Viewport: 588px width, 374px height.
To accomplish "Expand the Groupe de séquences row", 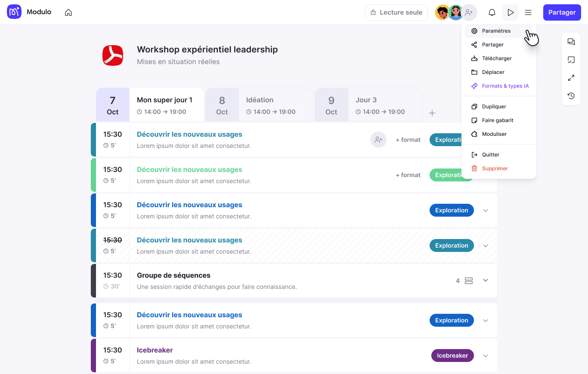I will (486, 280).
